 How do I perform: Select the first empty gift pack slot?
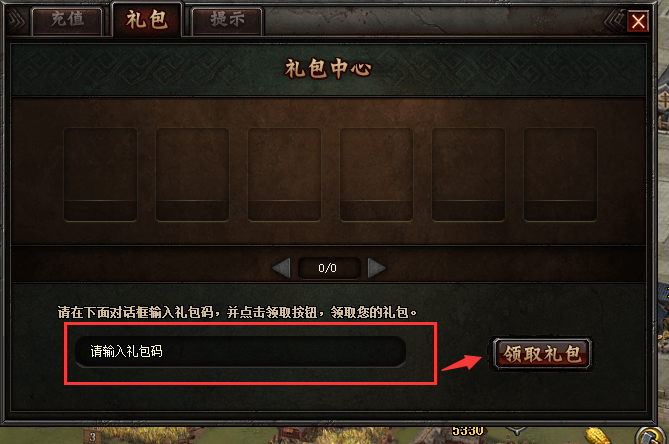101,174
